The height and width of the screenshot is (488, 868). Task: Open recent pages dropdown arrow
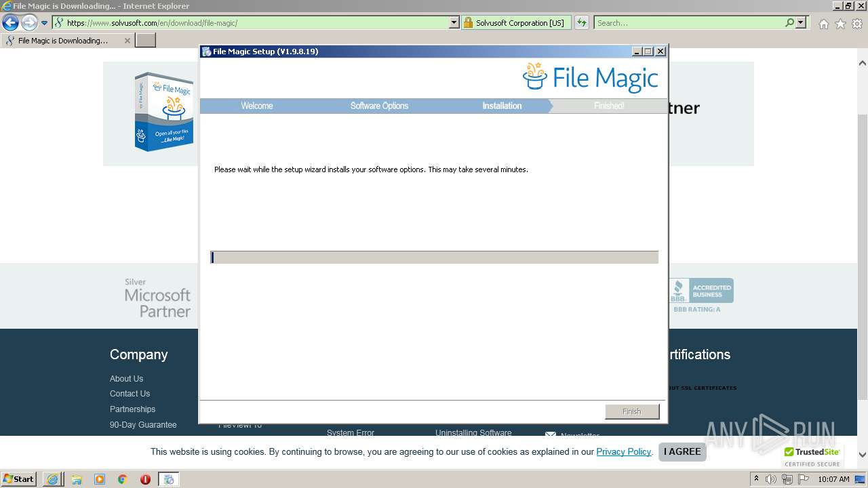pyautogui.click(x=45, y=23)
